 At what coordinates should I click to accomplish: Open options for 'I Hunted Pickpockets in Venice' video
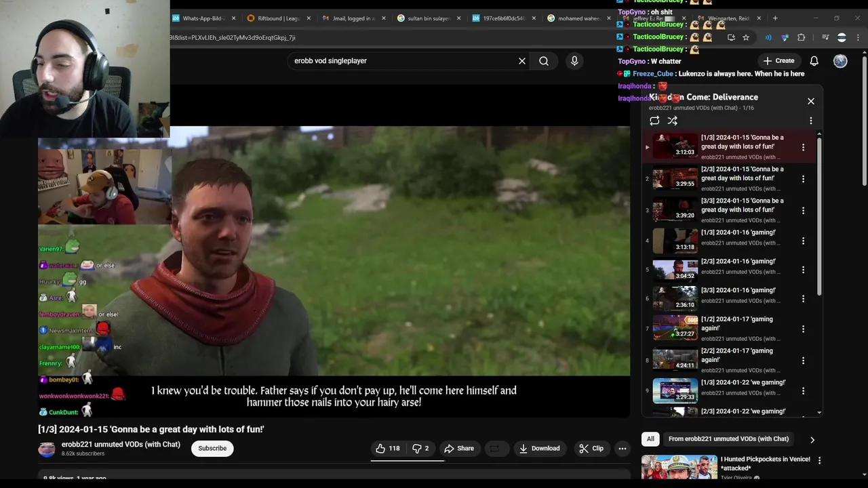[x=819, y=460]
